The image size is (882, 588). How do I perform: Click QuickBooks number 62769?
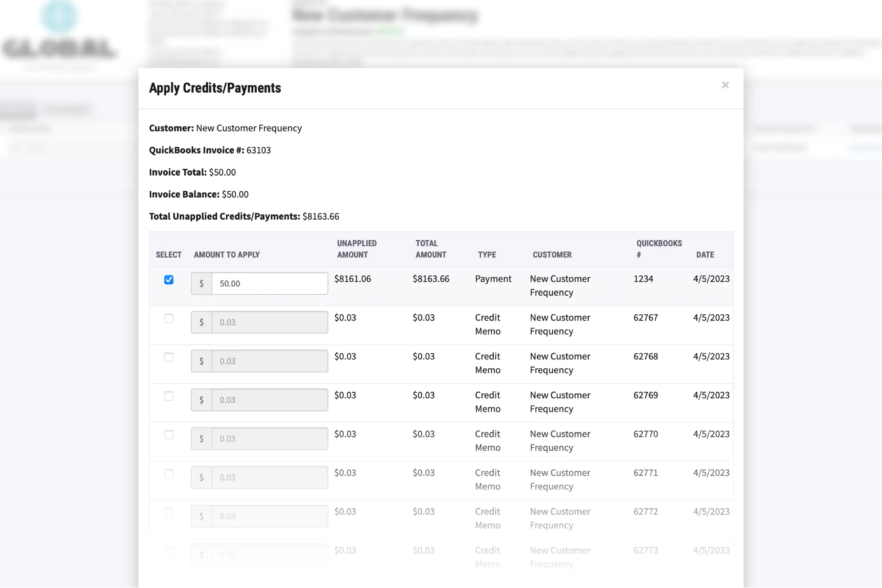tap(645, 395)
